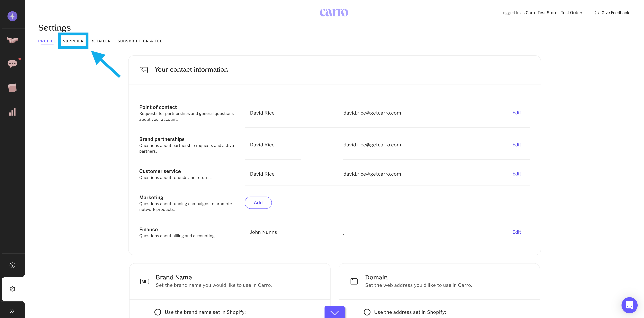
Task: Edit the Point of contact entry
Action: pyautogui.click(x=516, y=113)
